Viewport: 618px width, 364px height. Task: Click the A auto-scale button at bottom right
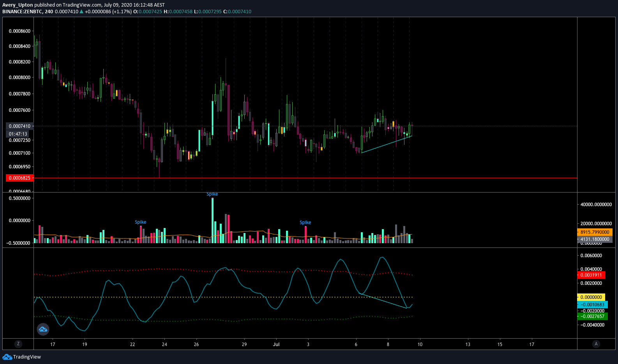click(x=596, y=344)
